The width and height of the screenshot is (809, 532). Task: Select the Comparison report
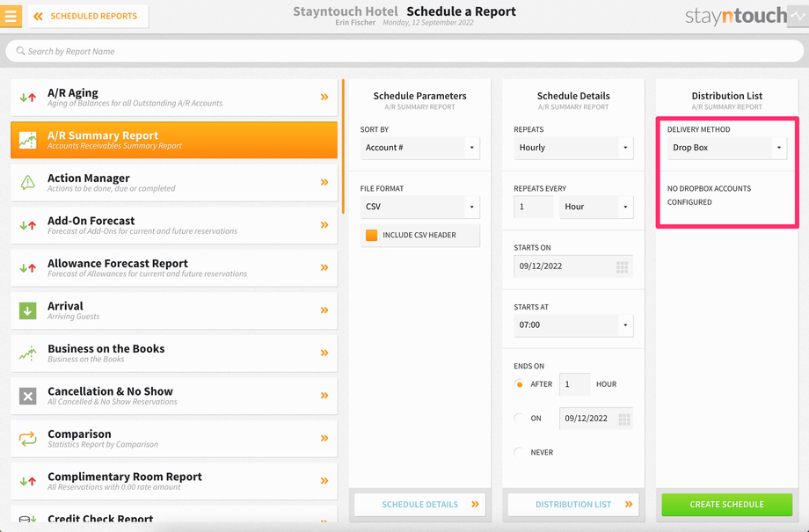pyautogui.click(x=174, y=439)
